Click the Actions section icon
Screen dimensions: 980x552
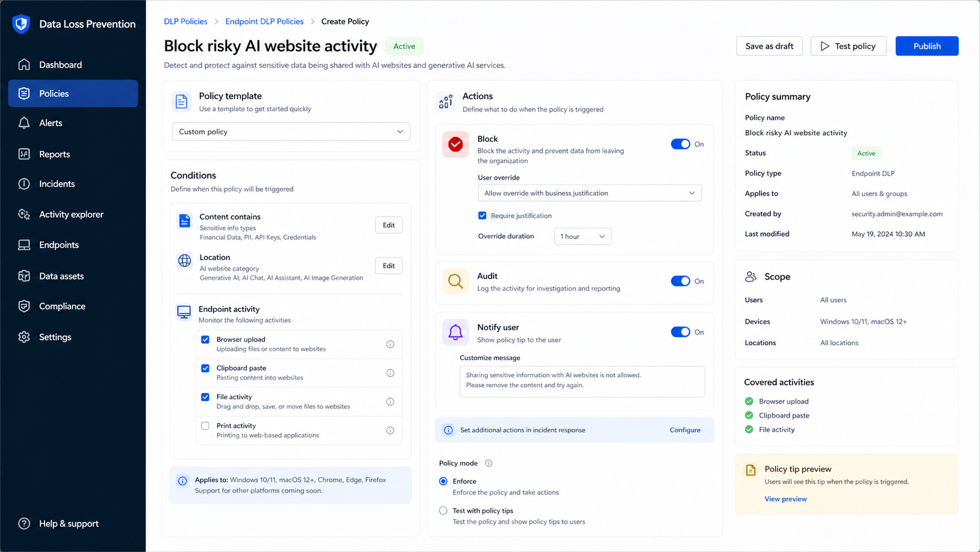tap(445, 101)
